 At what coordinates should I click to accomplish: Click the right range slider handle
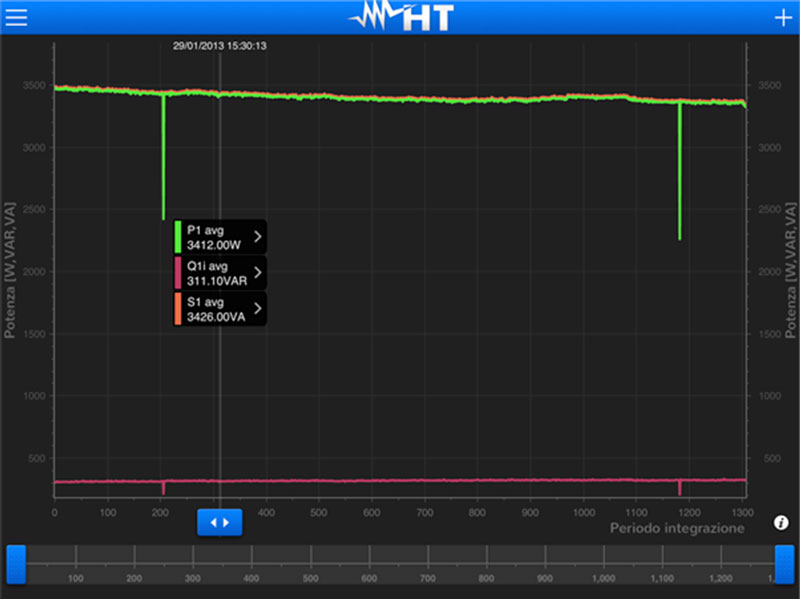(x=784, y=564)
